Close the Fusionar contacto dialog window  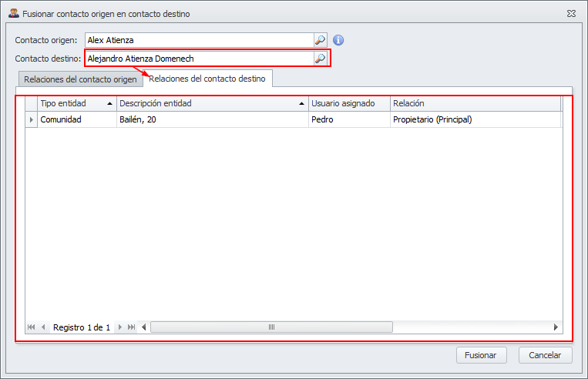click(x=570, y=14)
